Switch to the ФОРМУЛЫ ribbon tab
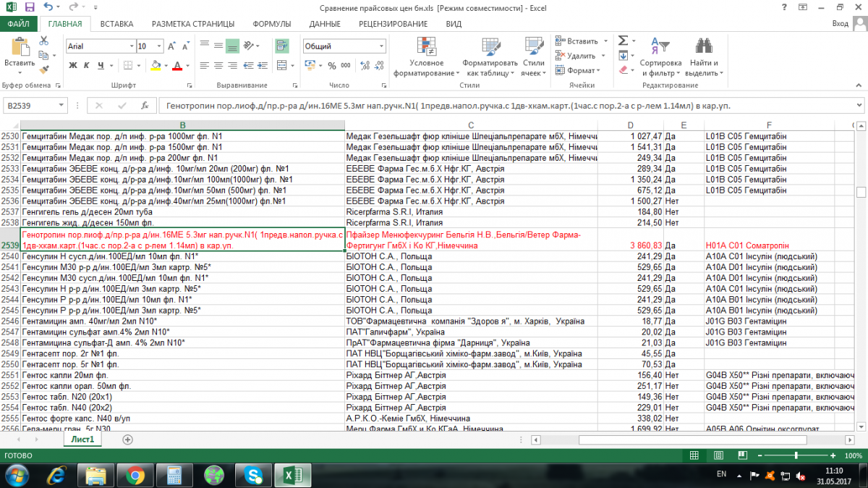The width and height of the screenshot is (868, 488). point(271,24)
